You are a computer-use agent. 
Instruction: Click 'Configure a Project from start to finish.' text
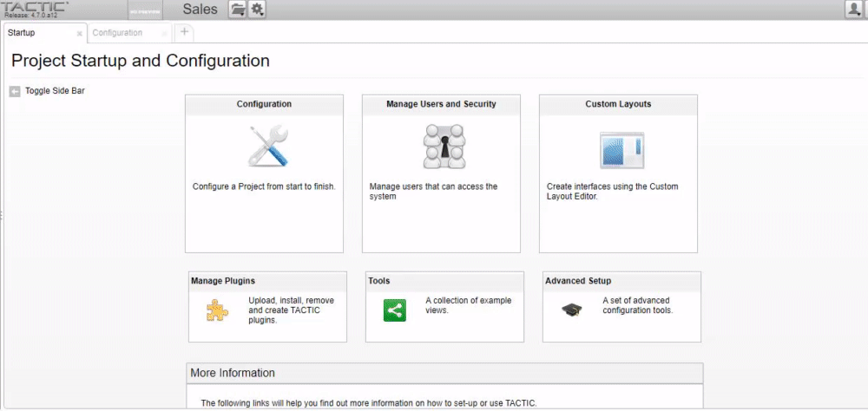click(264, 187)
